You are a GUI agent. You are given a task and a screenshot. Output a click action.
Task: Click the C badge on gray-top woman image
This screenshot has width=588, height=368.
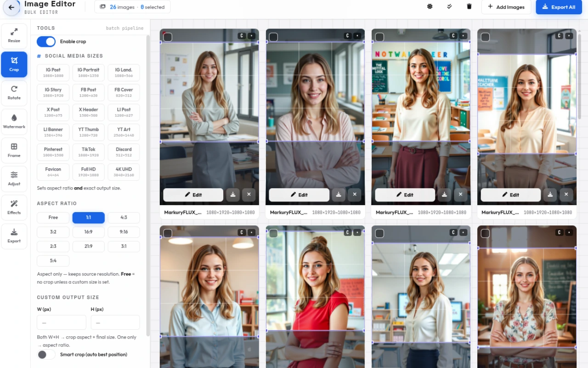(242, 35)
